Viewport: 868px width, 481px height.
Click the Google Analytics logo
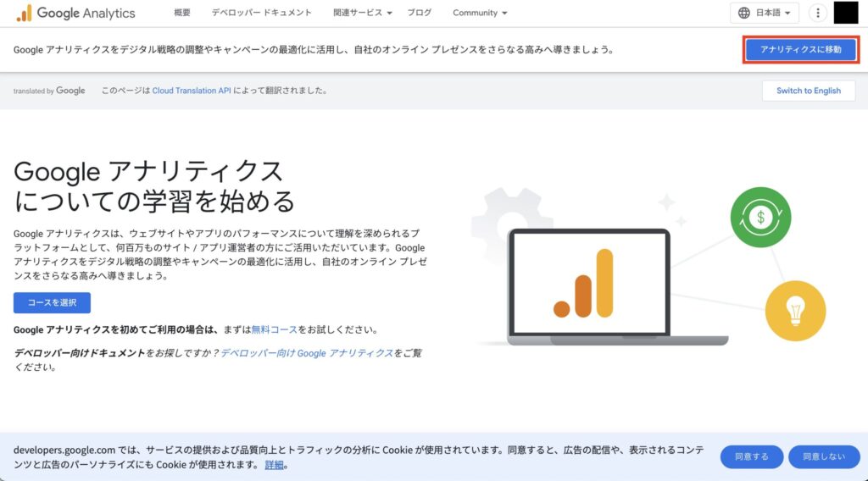click(75, 14)
